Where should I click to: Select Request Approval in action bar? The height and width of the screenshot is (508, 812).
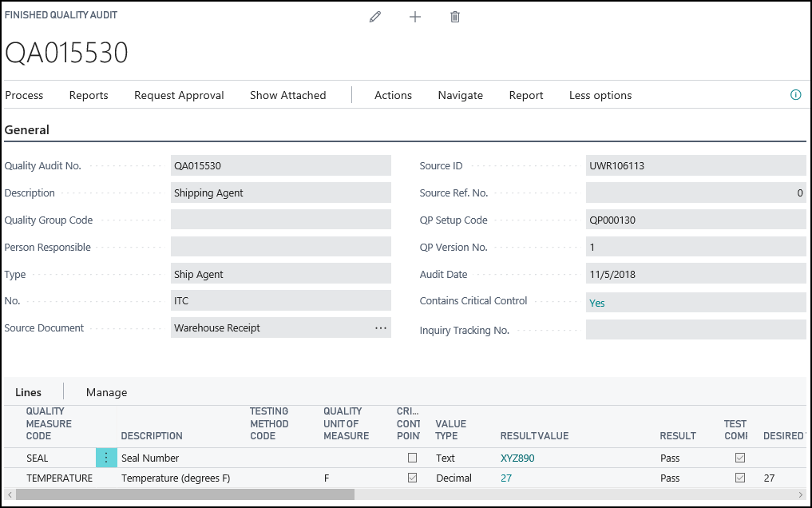[x=179, y=95]
